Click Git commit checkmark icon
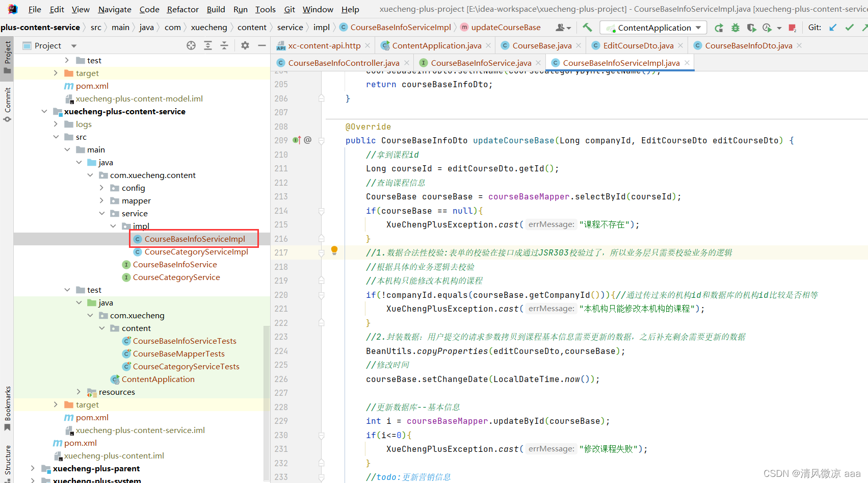 (849, 28)
